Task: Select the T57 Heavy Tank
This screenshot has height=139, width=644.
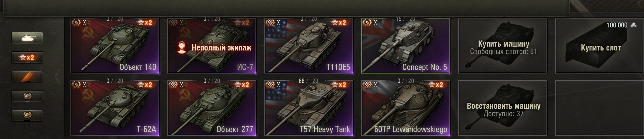Action: pos(309,108)
